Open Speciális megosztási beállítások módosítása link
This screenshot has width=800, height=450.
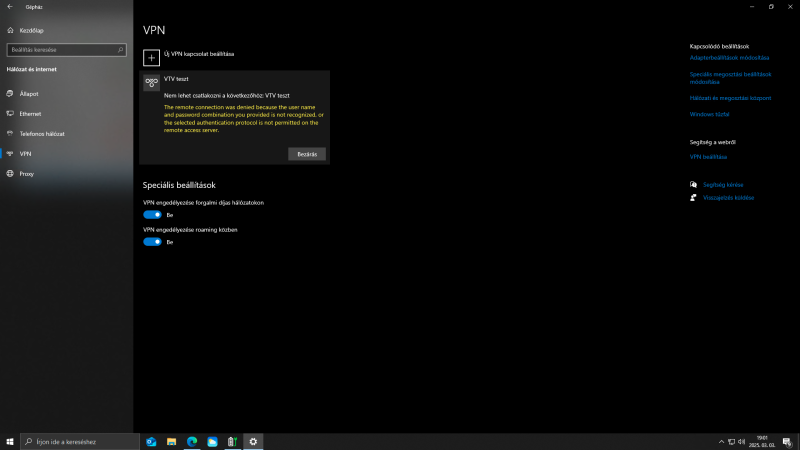coord(730,78)
